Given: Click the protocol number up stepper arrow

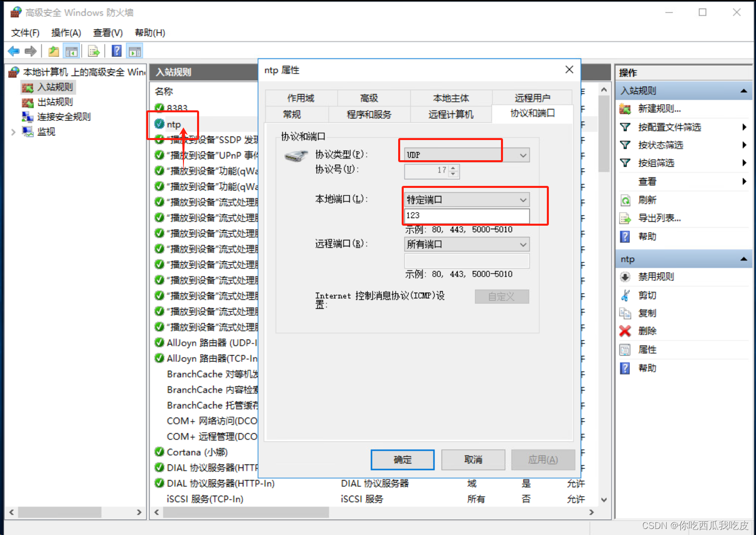Looking at the screenshot, I should tap(453, 168).
